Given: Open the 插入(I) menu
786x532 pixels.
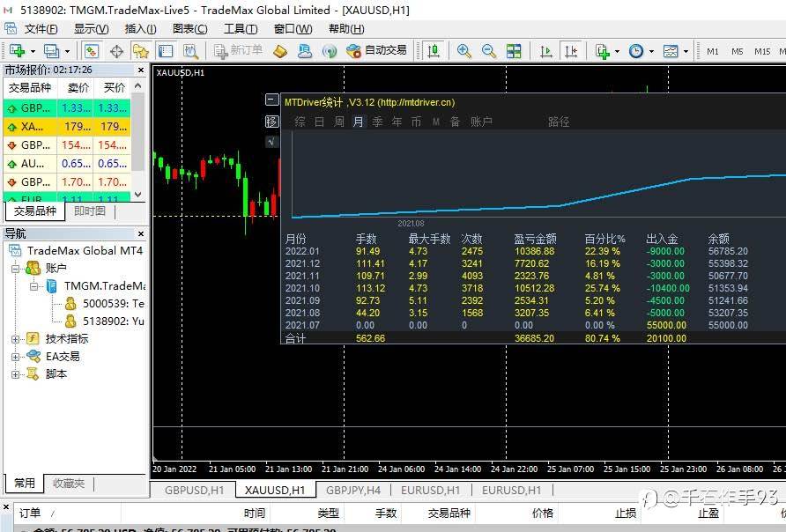Looking at the screenshot, I should (x=141, y=29).
